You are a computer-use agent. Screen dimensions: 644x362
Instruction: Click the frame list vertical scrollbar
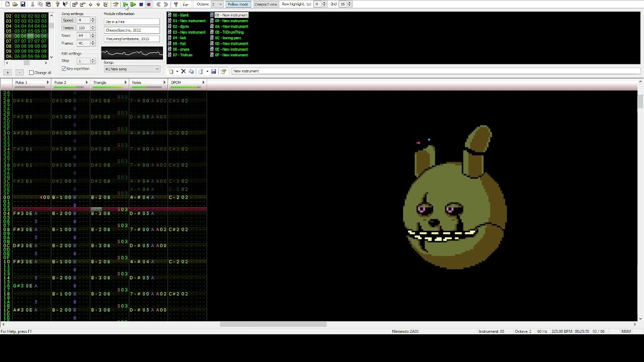coord(51,25)
